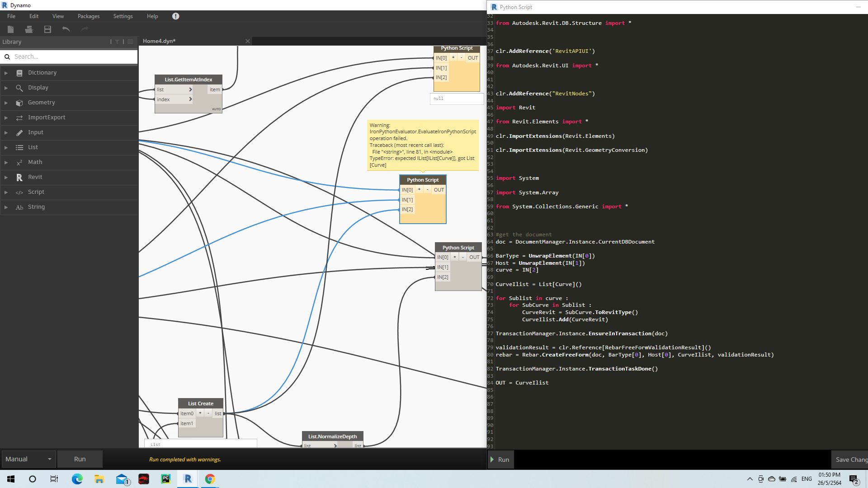
Task: Click the Save icon in toolbar
Action: tap(47, 29)
